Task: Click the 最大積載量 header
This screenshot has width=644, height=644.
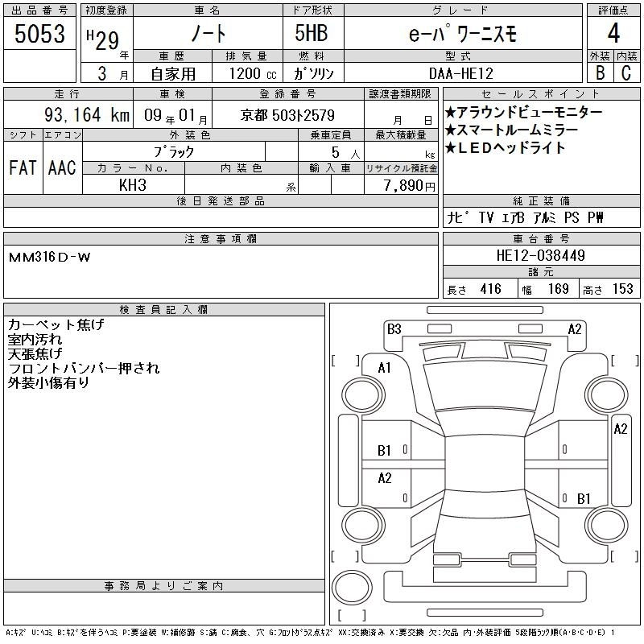Action: (401, 134)
